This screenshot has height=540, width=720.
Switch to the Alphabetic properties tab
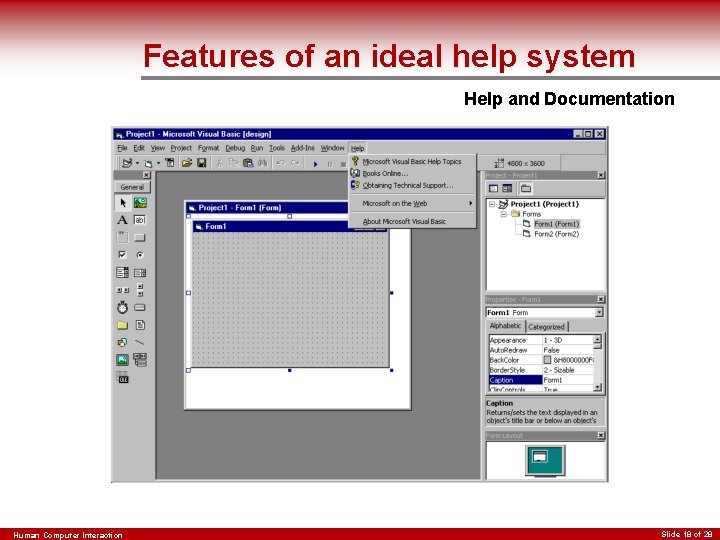[x=505, y=326]
